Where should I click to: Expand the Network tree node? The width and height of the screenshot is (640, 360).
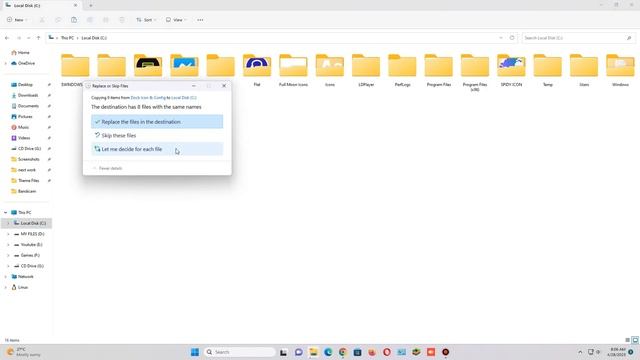pyautogui.click(x=6, y=277)
